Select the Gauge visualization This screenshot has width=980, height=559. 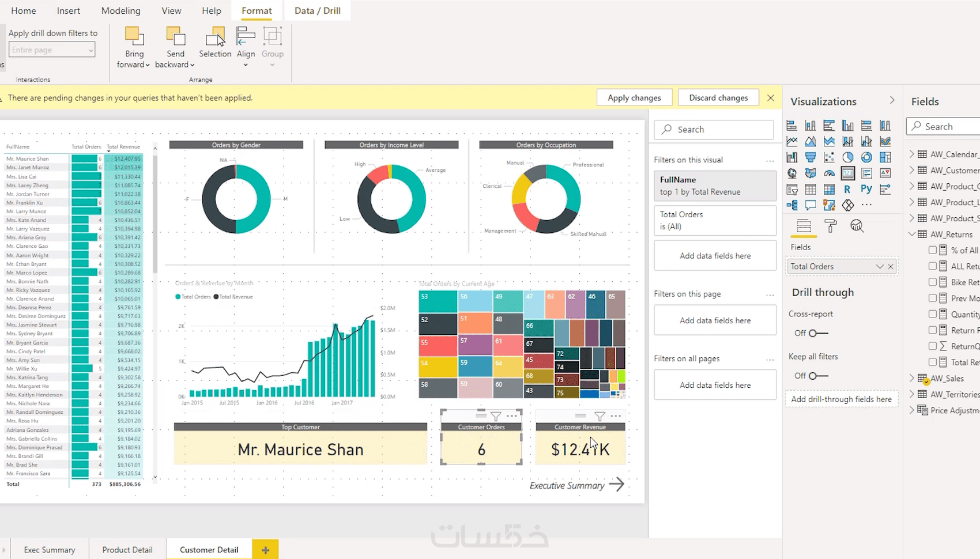pyautogui.click(x=829, y=173)
